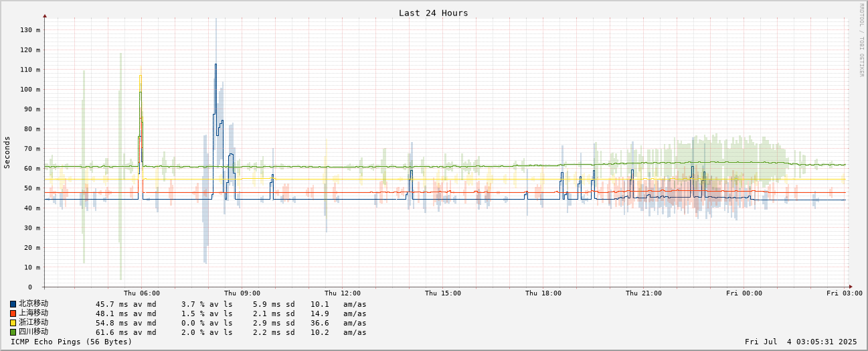
Task: Click the '10.1' am/as ratio value
Action: click(x=319, y=304)
